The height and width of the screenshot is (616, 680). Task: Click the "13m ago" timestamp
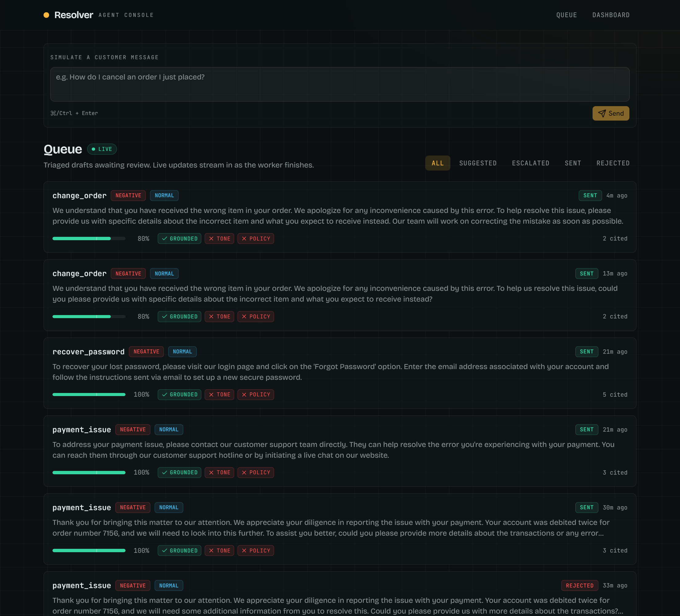click(615, 273)
